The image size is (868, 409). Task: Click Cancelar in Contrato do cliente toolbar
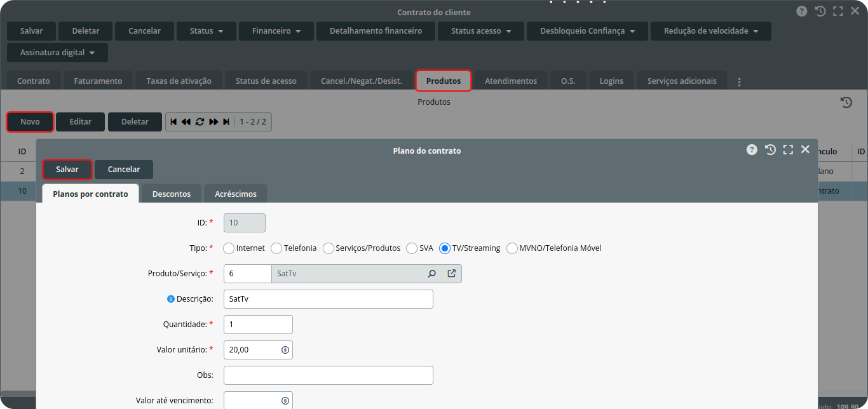[x=145, y=30]
